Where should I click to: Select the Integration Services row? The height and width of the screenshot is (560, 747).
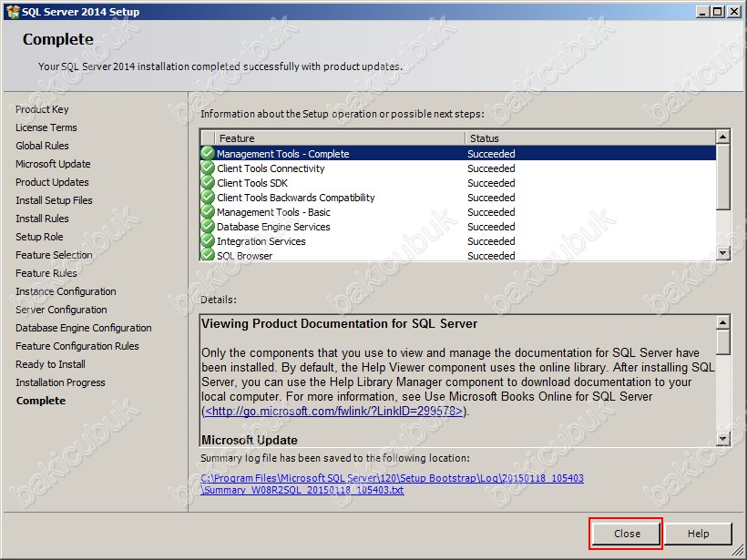458,241
